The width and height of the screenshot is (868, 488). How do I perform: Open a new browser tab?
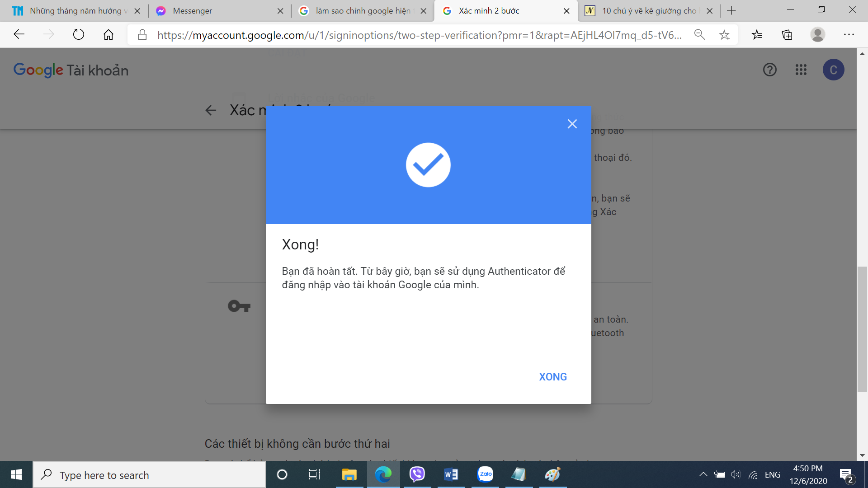pos(731,11)
